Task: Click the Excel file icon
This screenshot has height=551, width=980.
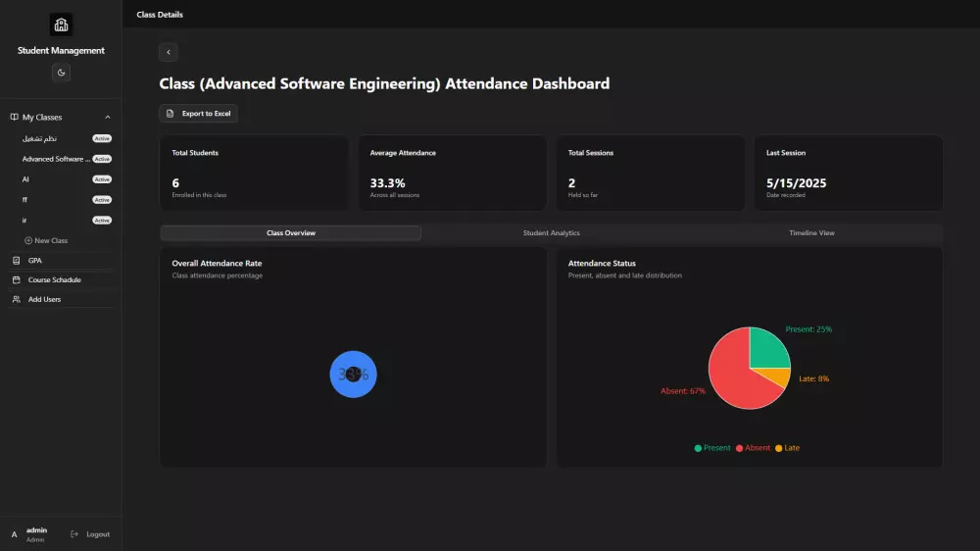Action: [x=170, y=113]
